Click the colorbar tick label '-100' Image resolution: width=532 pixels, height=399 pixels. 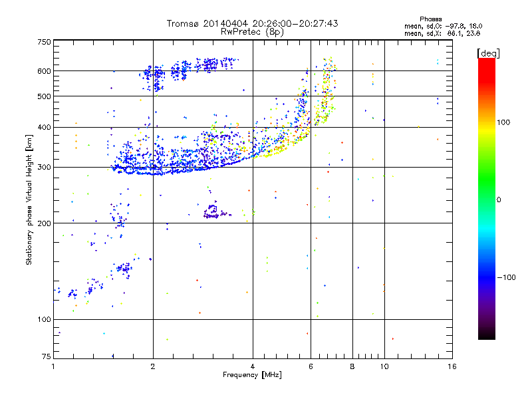506,277
